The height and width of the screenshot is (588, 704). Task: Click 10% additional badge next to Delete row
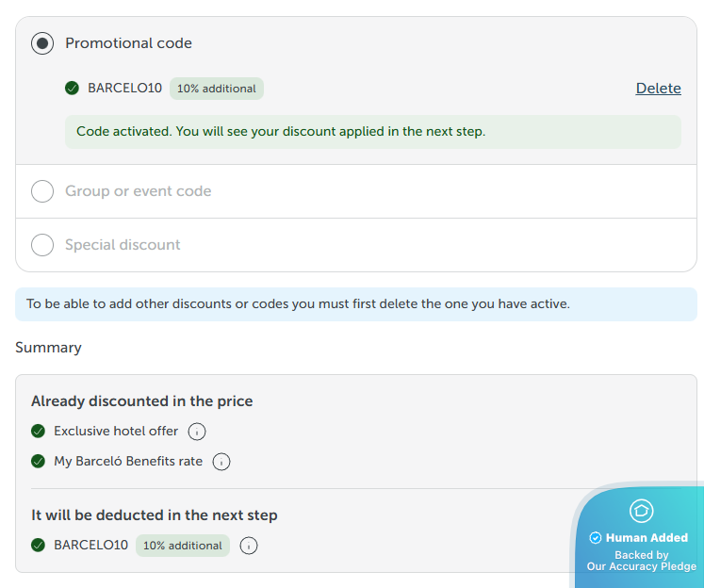216,89
